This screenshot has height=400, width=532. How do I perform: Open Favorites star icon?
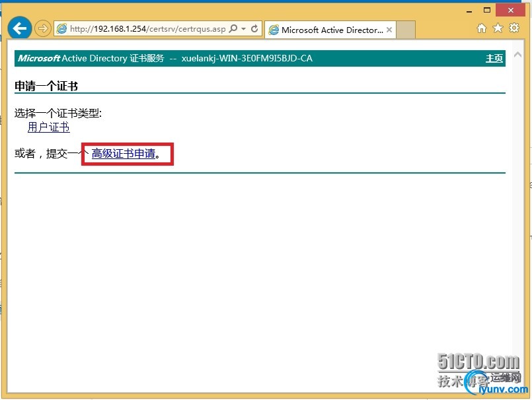coord(498,28)
